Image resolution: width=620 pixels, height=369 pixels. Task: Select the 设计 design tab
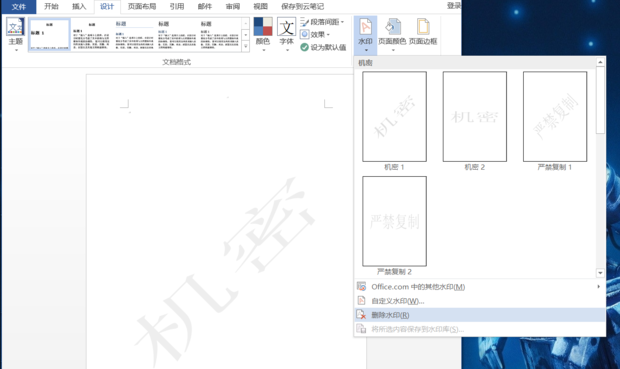tap(107, 6)
